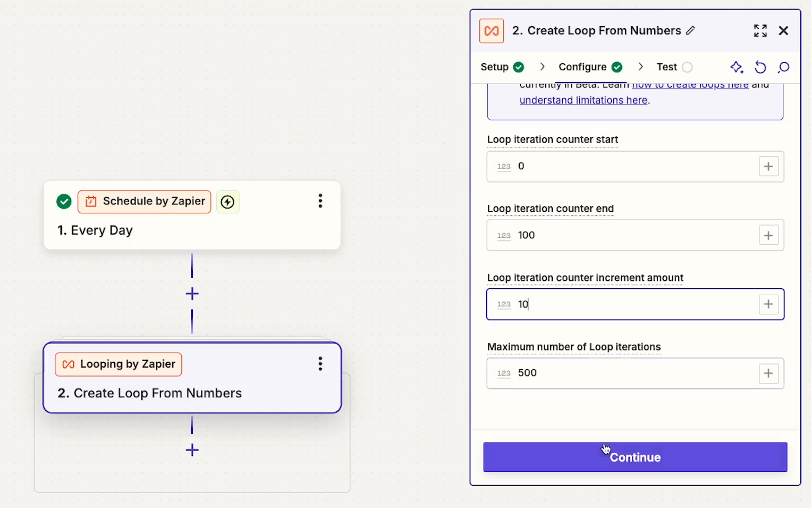
Task: Click the counter increment amount field
Action: pos(635,304)
